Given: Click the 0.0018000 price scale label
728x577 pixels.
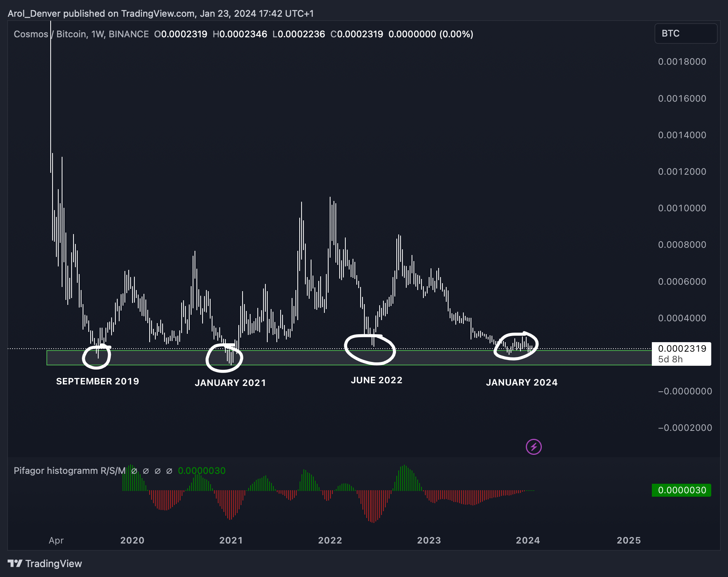Looking at the screenshot, I should click(x=682, y=62).
